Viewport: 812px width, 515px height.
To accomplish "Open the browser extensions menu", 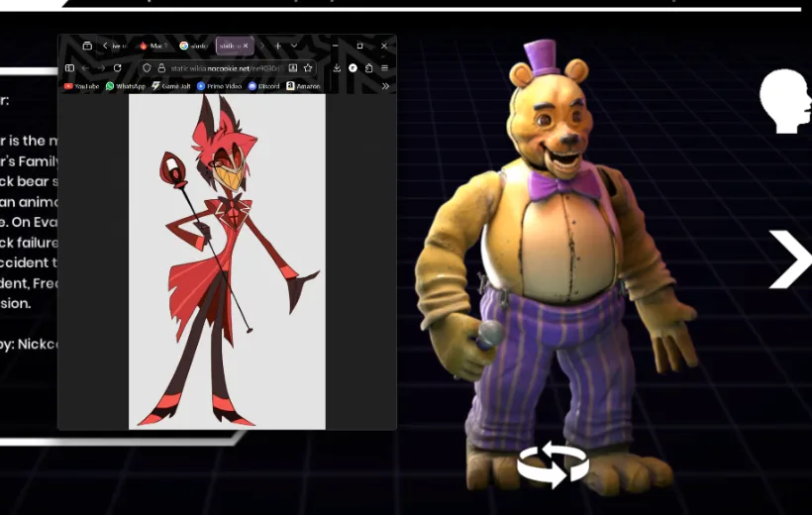I will (368, 68).
